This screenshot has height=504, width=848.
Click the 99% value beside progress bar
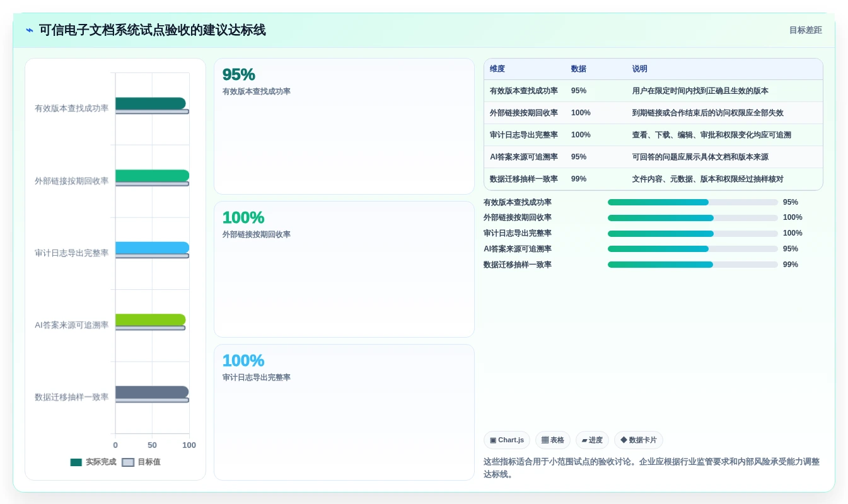[x=791, y=265]
